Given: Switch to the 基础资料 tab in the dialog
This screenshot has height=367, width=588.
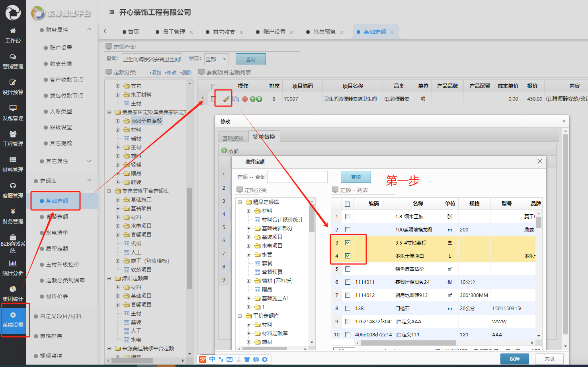Looking at the screenshot, I should (x=233, y=138).
